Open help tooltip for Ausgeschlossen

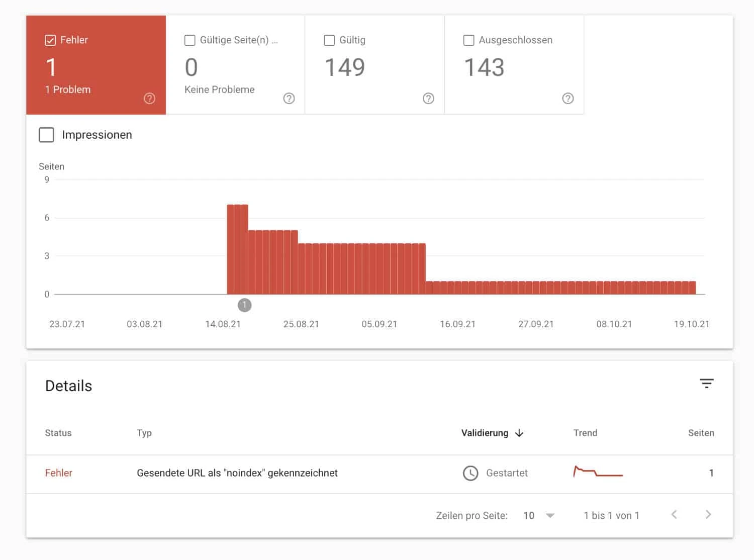568,99
